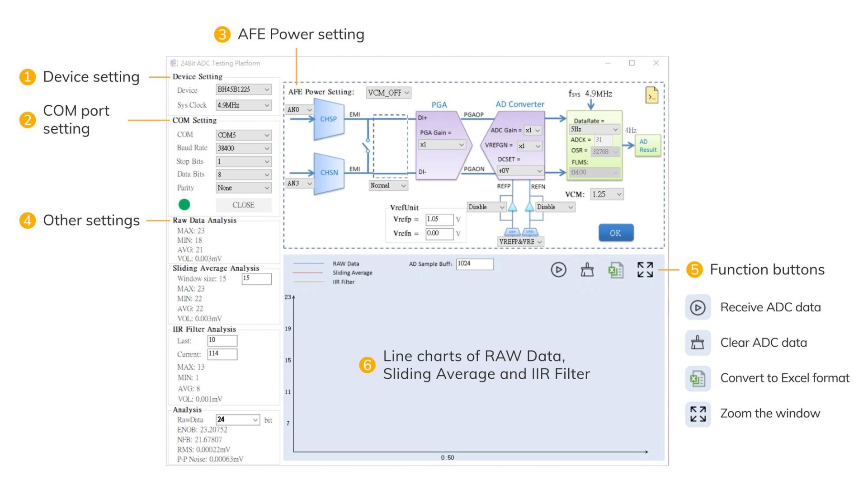Click the RMS: 0.00022mV value

point(204,449)
